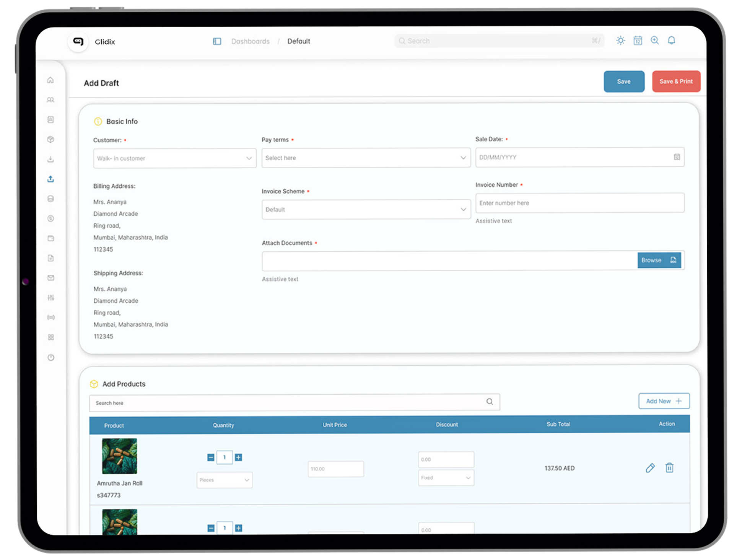Open the contacts sidebar icon
Image resolution: width=742 pixels, height=560 pixels.
(50, 120)
